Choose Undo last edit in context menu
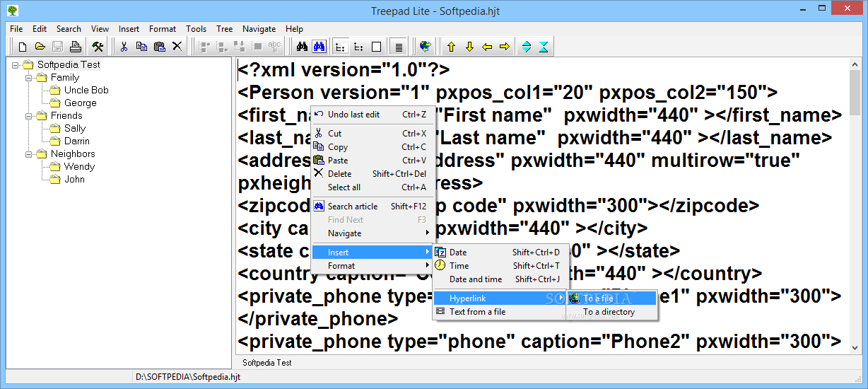868x389 pixels. pyautogui.click(x=372, y=115)
